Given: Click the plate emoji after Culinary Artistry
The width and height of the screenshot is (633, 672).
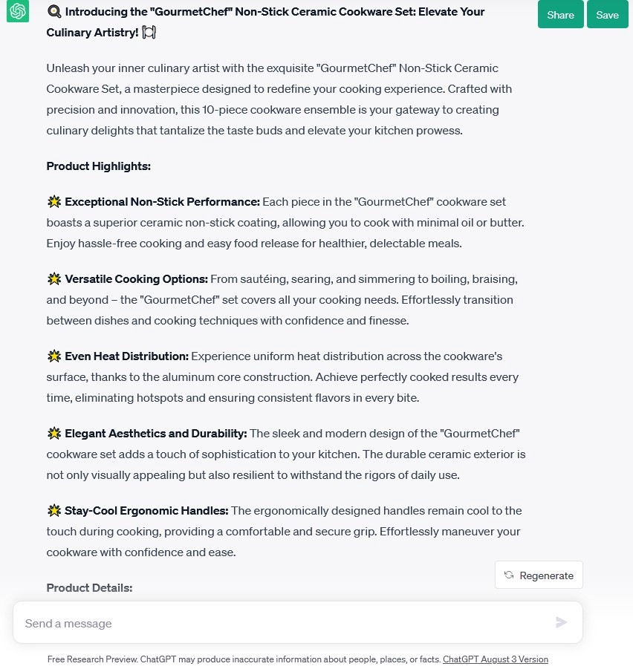Looking at the screenshot, I should click(x=149, y=33).
